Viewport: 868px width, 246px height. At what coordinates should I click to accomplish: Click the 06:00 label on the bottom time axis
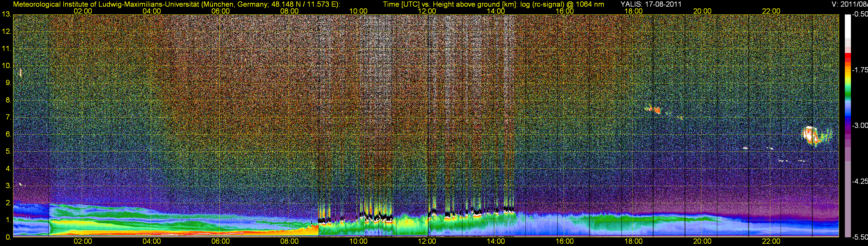pos(220,241)
